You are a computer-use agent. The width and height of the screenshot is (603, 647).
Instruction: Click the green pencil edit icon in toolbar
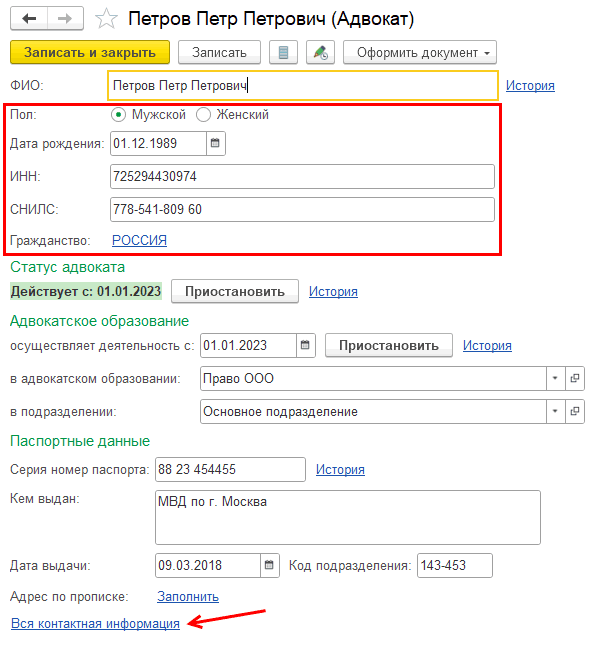point(320,52)
